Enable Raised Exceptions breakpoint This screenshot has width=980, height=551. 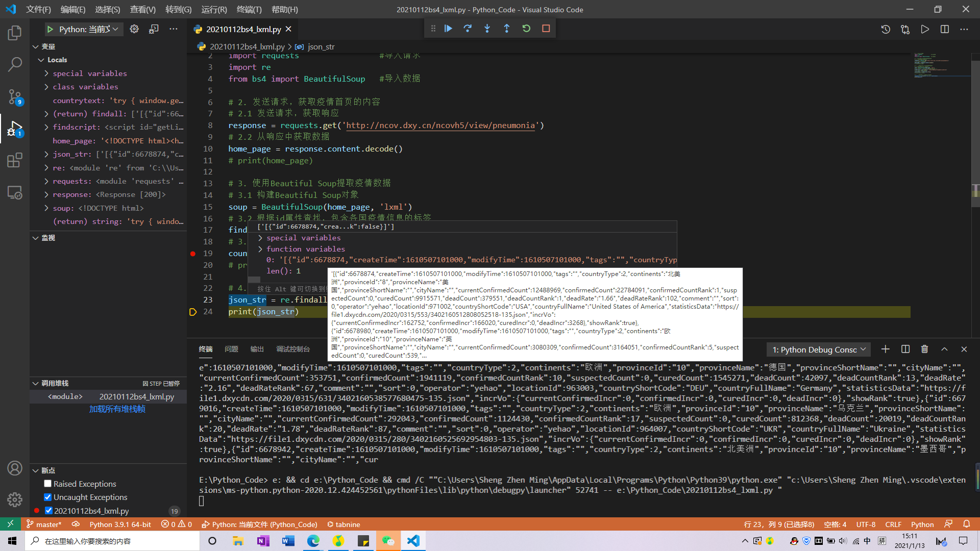pyautogui.click(x=47, y=484)
